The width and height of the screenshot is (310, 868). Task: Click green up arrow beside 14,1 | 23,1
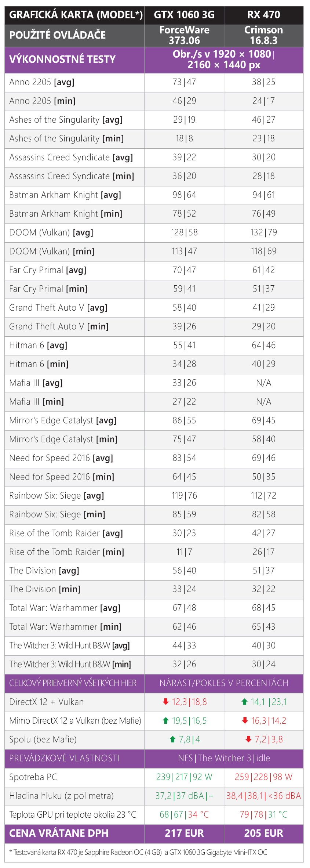[x=244, y=702]
